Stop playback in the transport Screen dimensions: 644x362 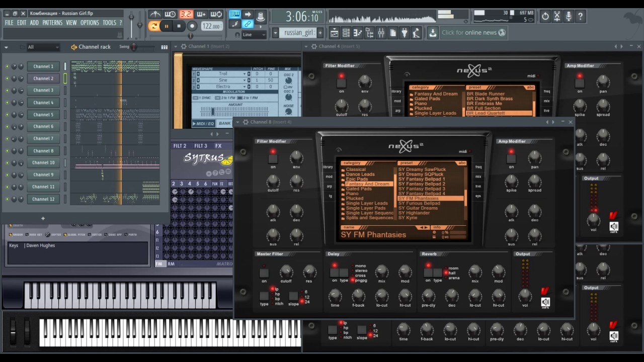point(179,26)
